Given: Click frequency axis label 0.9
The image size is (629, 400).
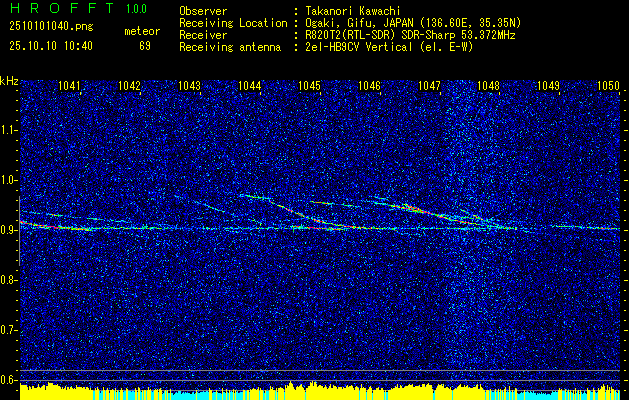Looking at the screenshot, I should tap(9, 230).
